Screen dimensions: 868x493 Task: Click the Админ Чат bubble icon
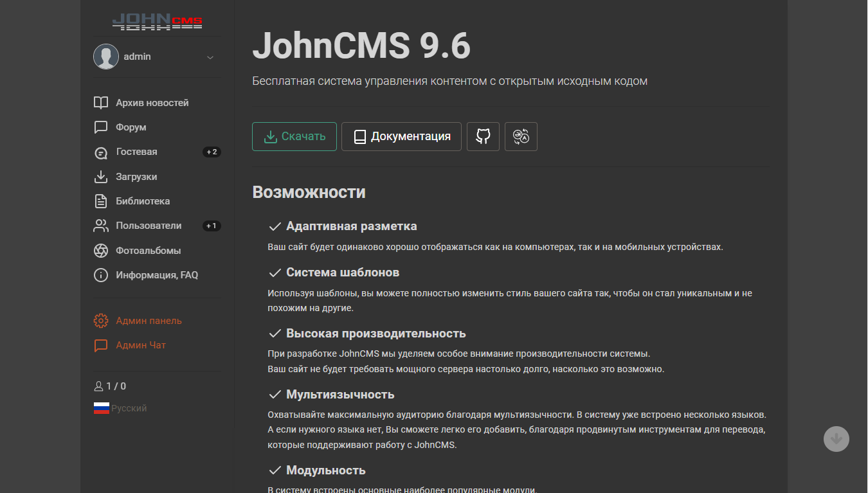coord(101,345)
